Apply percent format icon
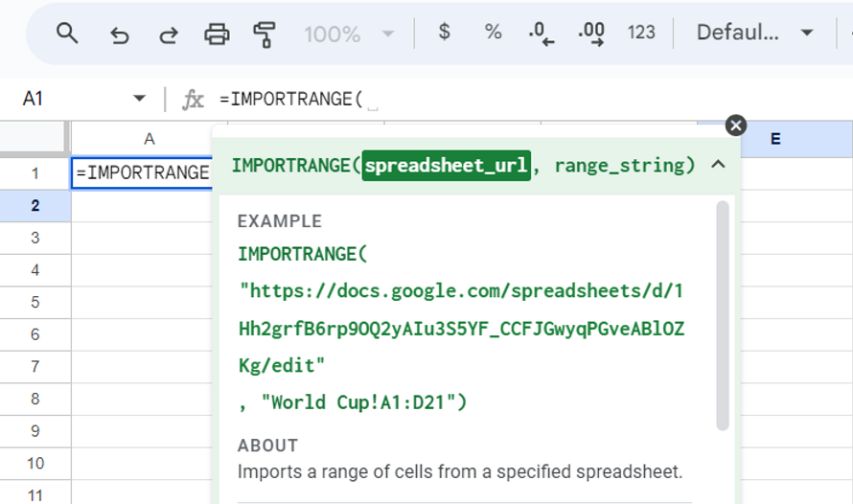The width and height of the screenshot is (853, 504). (493, 33)
